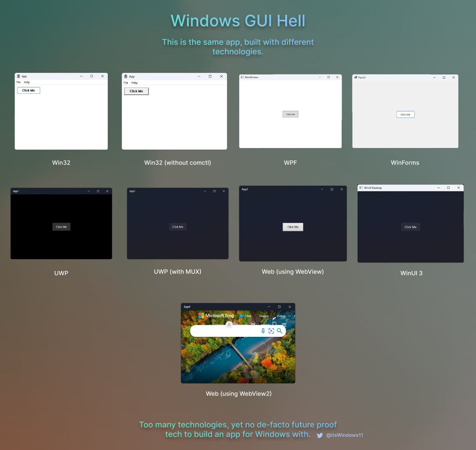Click the App2 title bar text
The width and height of the screenshot is (476, 450).
click(245, 189)
